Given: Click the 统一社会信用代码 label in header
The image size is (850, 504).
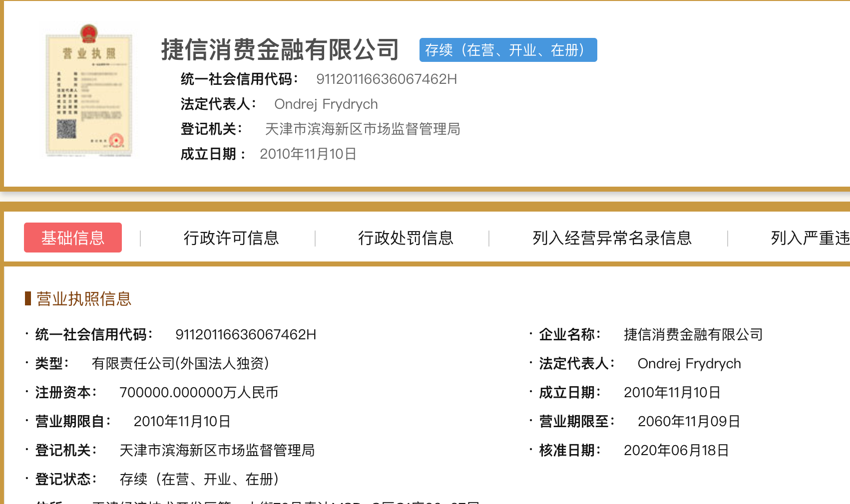Looking at the screenshot, I should [239, 79].
